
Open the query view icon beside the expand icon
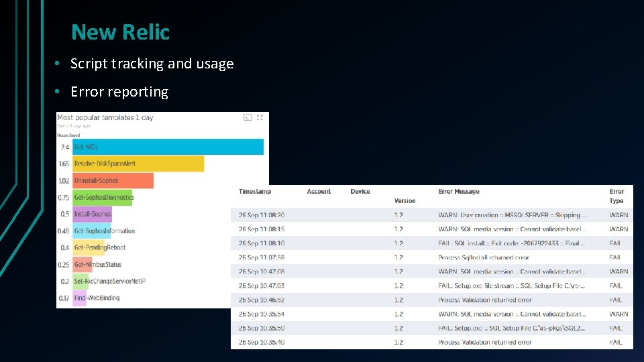(x=248, y=118)
